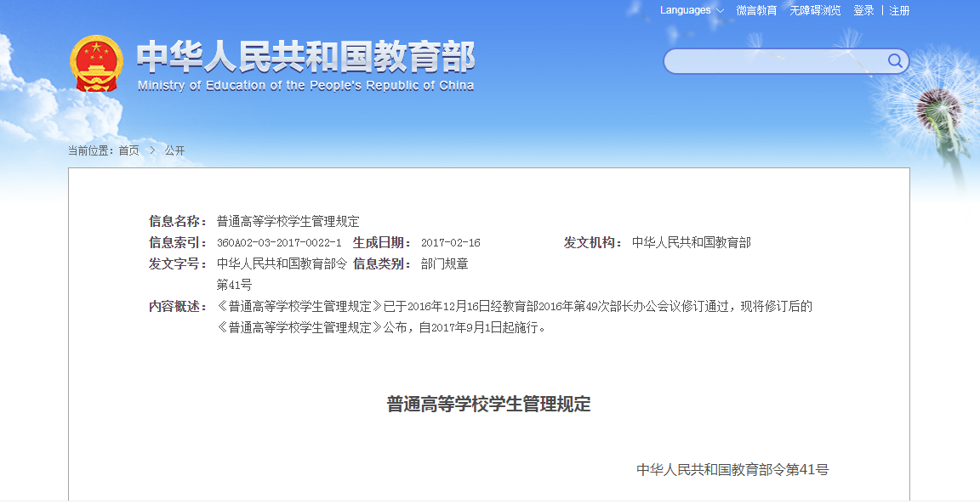Click the 生成日期 label
Viewport: 980px width, 504px height.
coord(383,243)
